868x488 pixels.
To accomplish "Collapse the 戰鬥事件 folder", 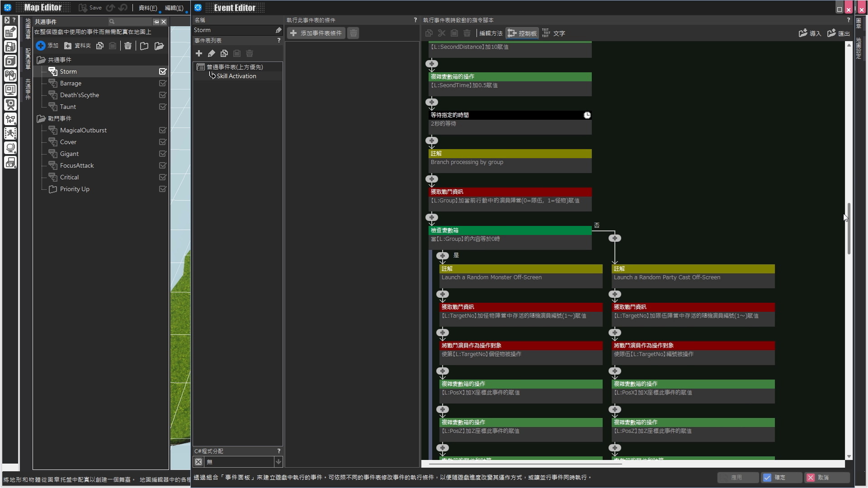I will pyautogui.click(x=41, y=118).
